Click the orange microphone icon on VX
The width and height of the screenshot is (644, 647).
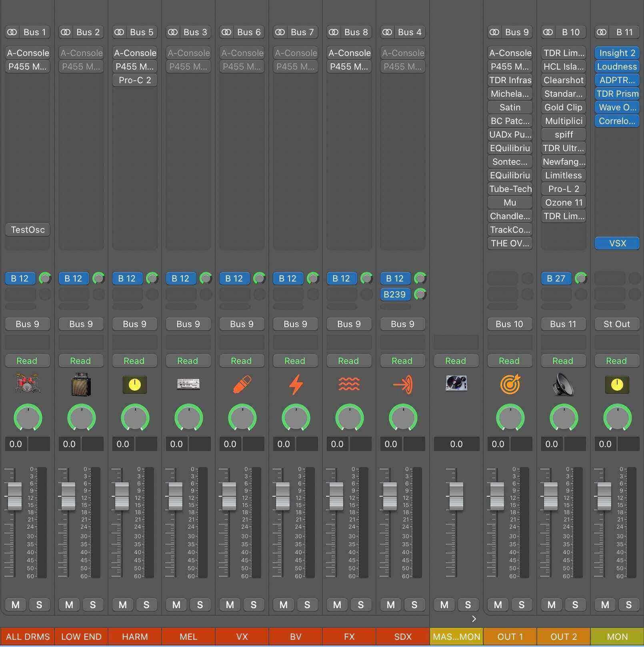pyautogui.click(x=242, y=384)
